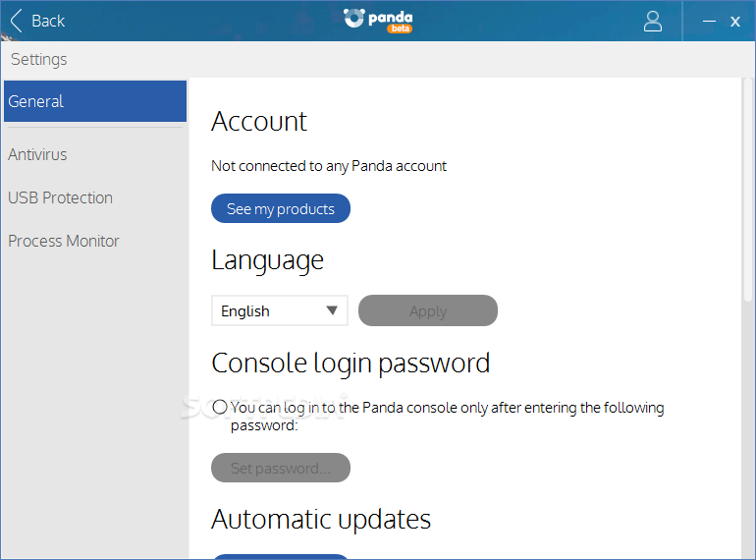Click the Set password button
756x560 pixels.
(281, 468)
